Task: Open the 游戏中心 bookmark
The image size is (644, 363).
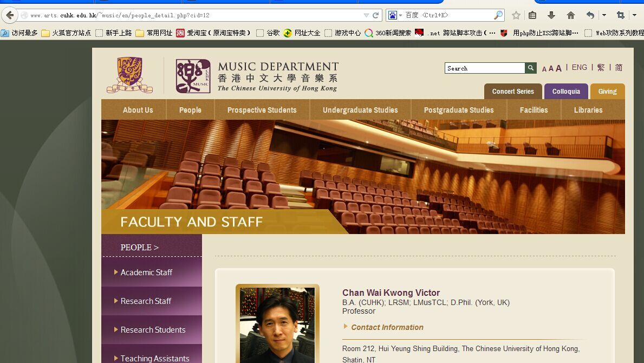Action: pos(342,33)
